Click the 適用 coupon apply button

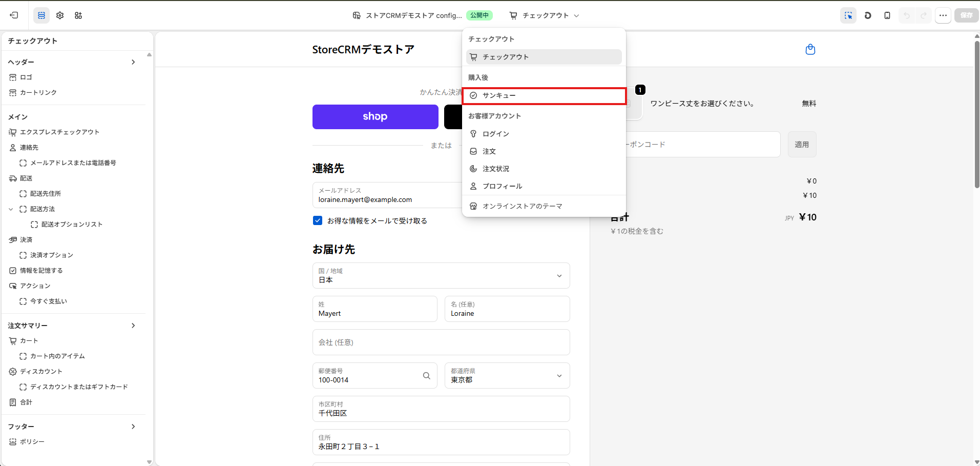tap(802, 145)
